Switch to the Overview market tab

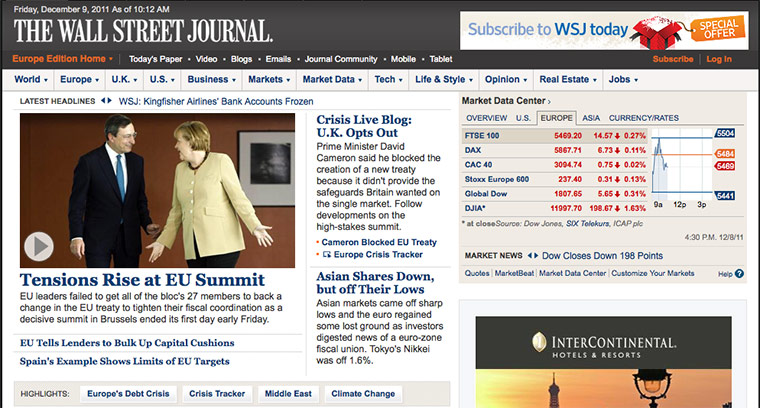click(486, 118)
